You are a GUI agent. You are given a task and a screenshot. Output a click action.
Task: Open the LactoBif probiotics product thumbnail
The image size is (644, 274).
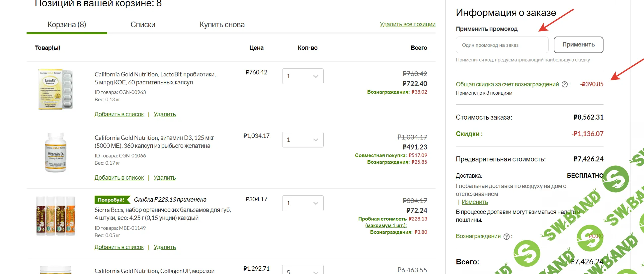coord(56,89)
